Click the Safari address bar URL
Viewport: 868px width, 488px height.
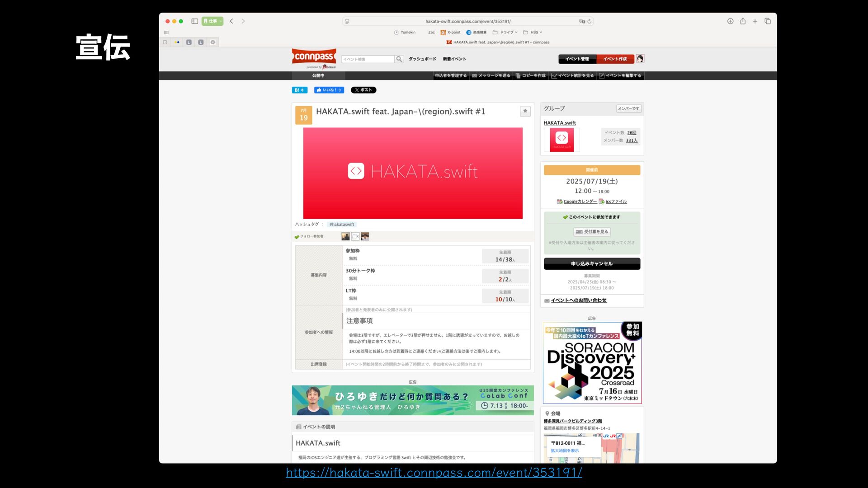tap(468, 21)
